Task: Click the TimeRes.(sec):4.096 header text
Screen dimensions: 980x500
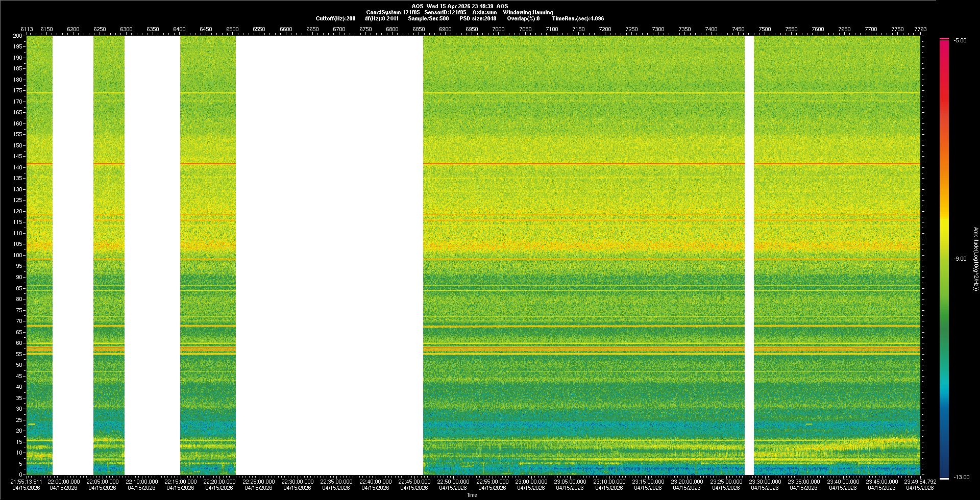Action: (578, 18)
